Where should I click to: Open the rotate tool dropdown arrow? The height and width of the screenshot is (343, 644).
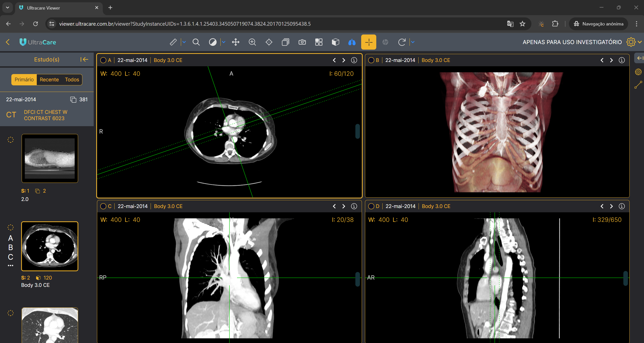pos(413,42)
